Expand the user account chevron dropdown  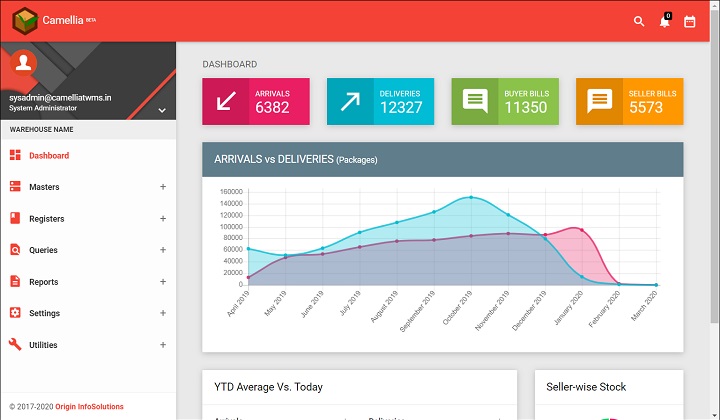coord(162,110)
